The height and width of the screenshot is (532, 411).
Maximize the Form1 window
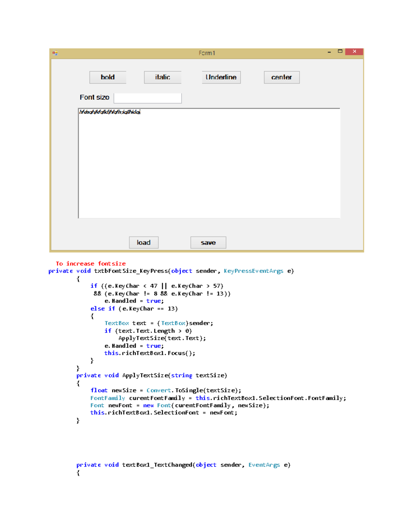click(x=340, y=51)
